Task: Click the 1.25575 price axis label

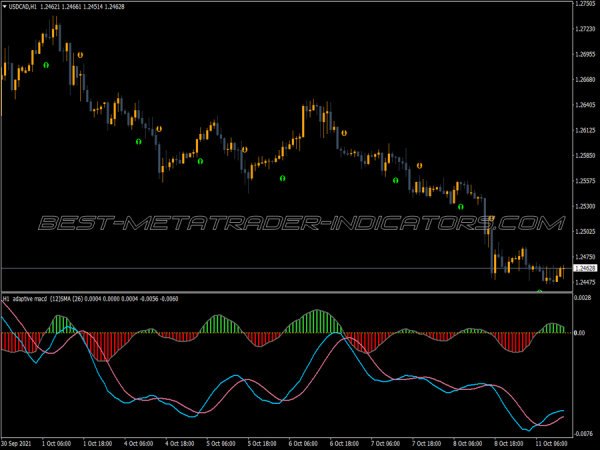Action: [x=585, y=181]
